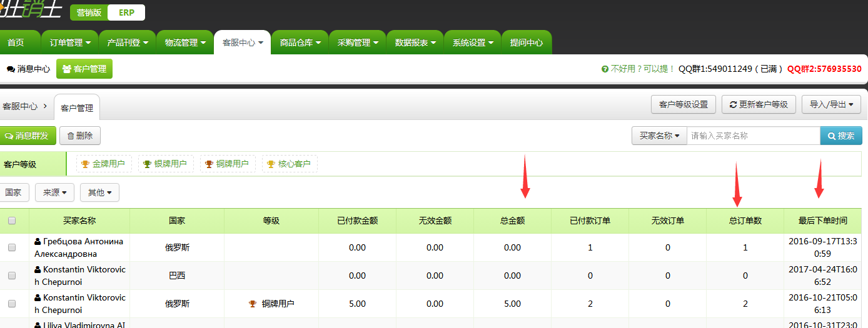Click the 2016-09-17 last order time
The height and width of the screenshot is (328, 868).
[x=822, y=247]
